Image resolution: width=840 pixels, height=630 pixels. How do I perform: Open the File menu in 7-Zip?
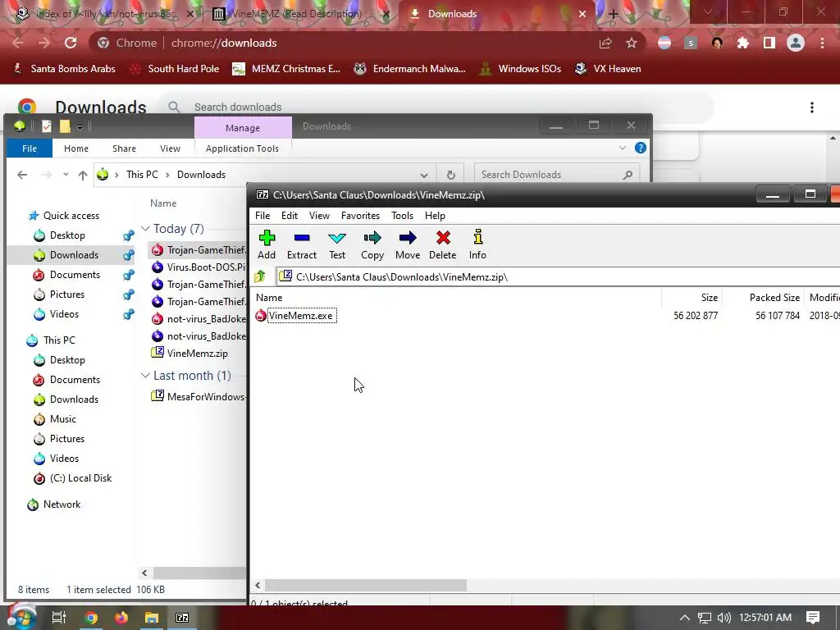[262, 216]
